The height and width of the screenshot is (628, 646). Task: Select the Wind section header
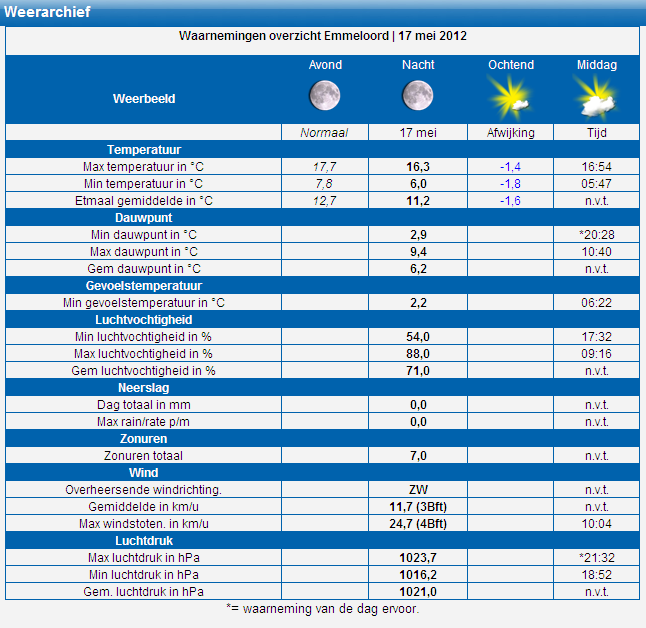(x=144, y=473)
